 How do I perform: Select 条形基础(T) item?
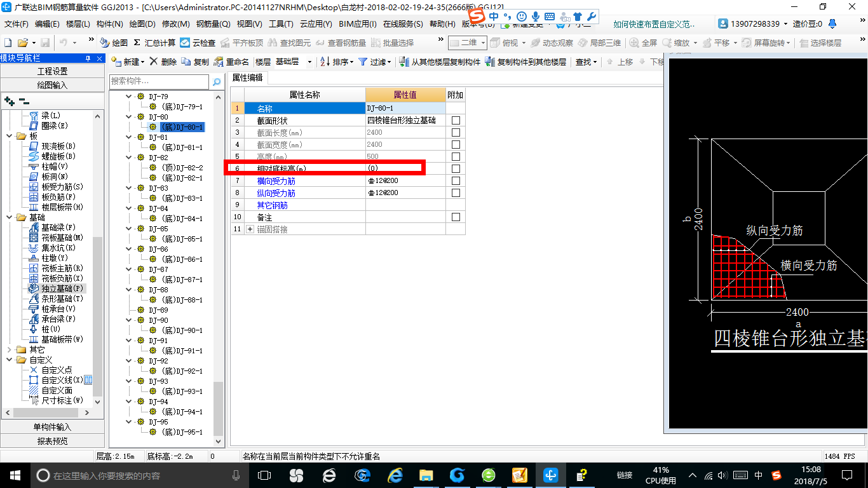[56, 299]
